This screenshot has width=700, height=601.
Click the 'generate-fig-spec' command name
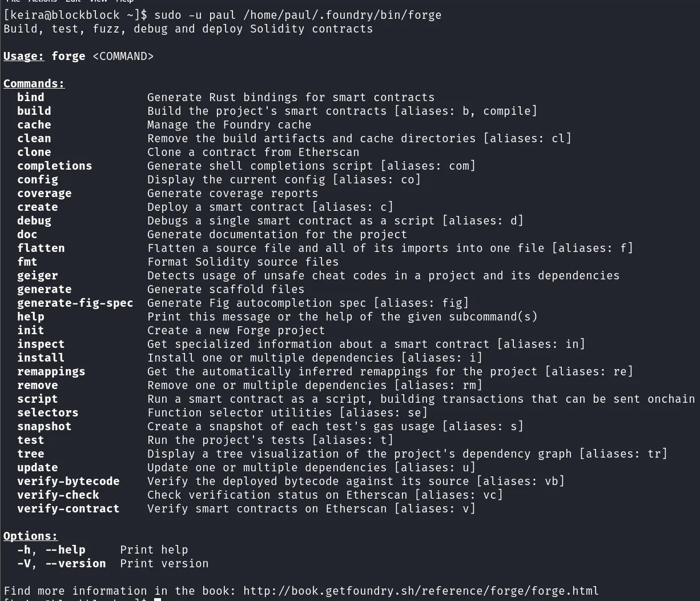point(75,303)
